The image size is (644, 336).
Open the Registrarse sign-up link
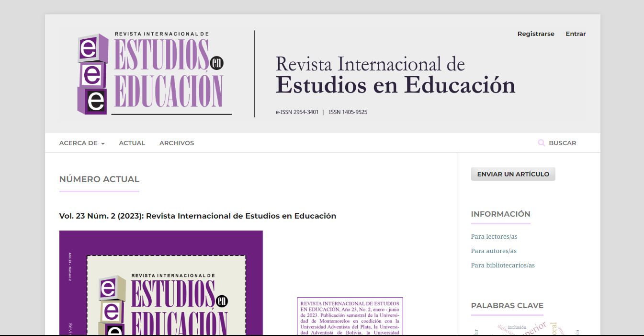536,34
